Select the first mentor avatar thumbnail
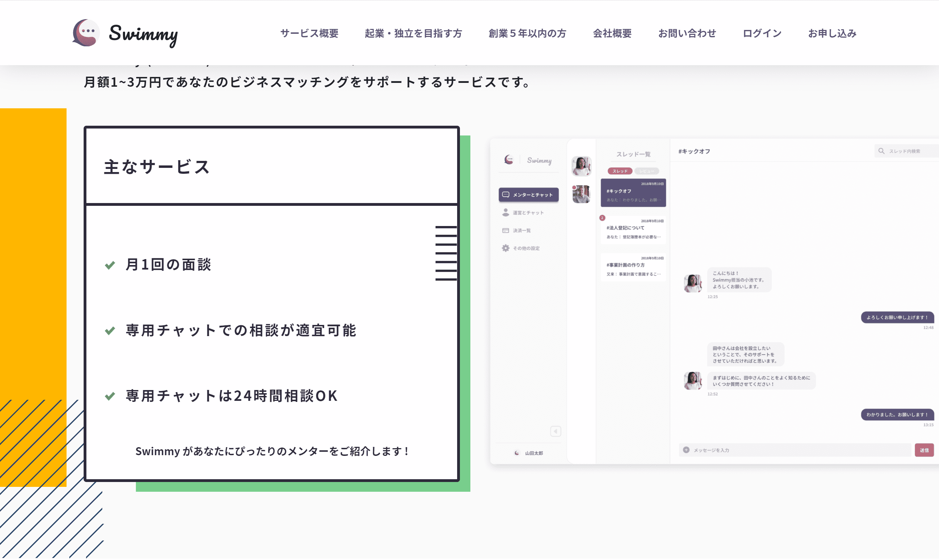Image resolution: width=939 pixels, height=560 pixels. click(581, 166)
